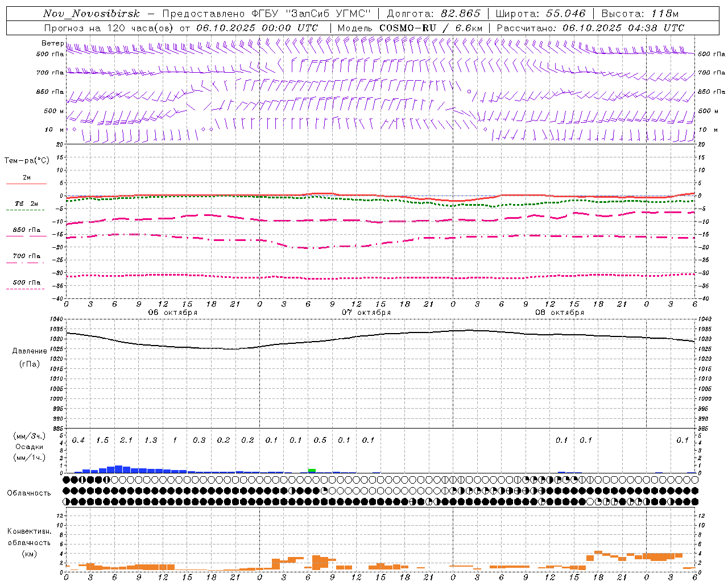Click the "Давление" pressure panel label
The height and width of the screenshot is (582, 728).
click(x=28, y=351)
